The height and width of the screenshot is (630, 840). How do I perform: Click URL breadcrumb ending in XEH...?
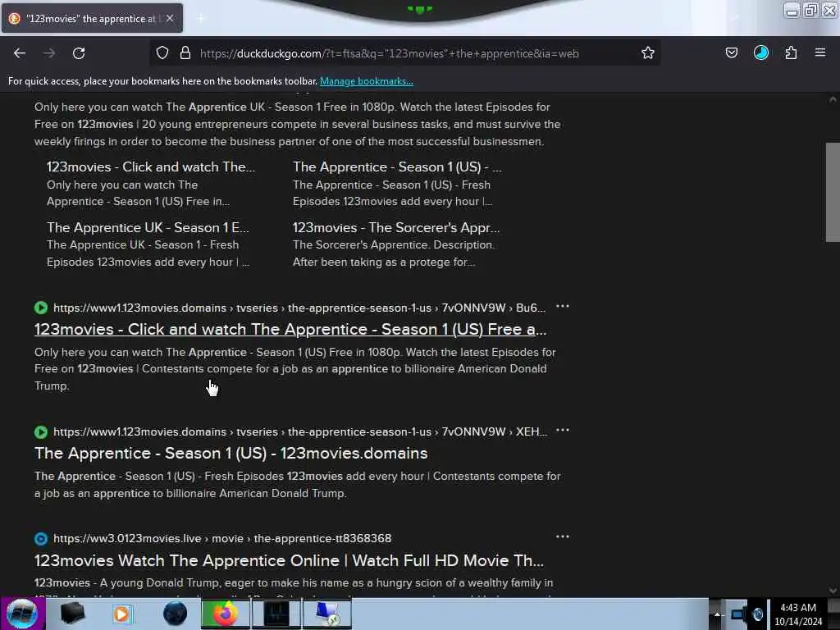tap(300, 431)
